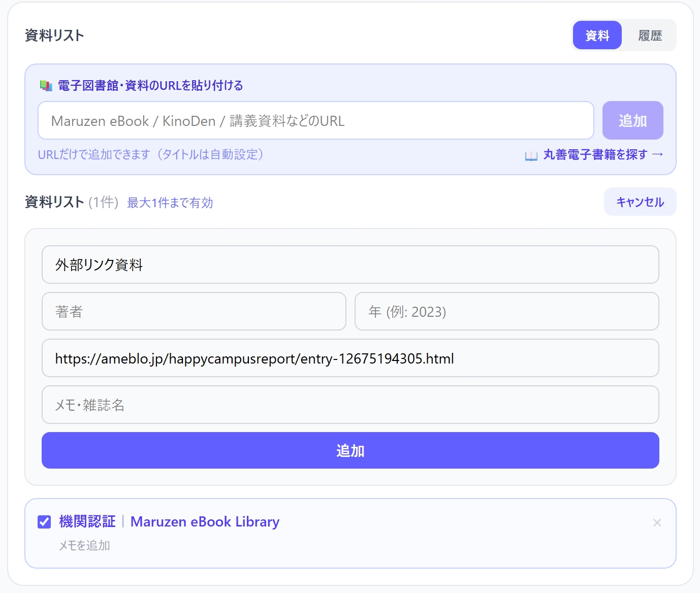Click the キャンセル button

coord(640,202)
